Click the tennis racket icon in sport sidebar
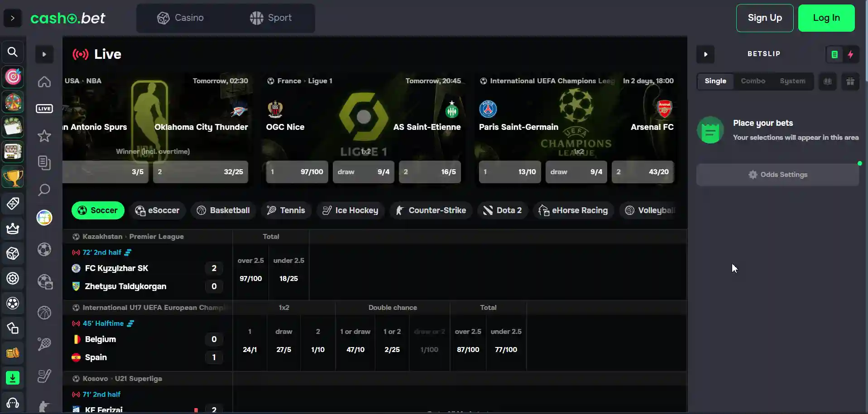The image size is (868, 414). tap(44, 344)
